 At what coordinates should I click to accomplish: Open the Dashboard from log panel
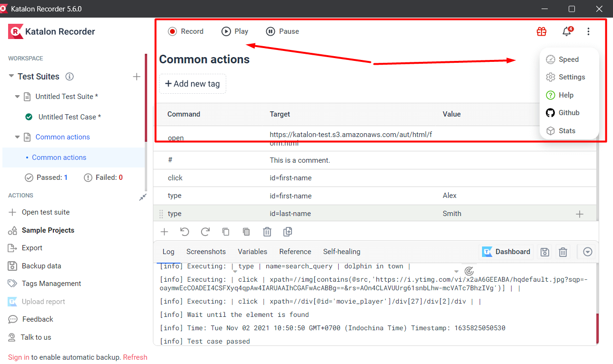[x=506, y=252]
